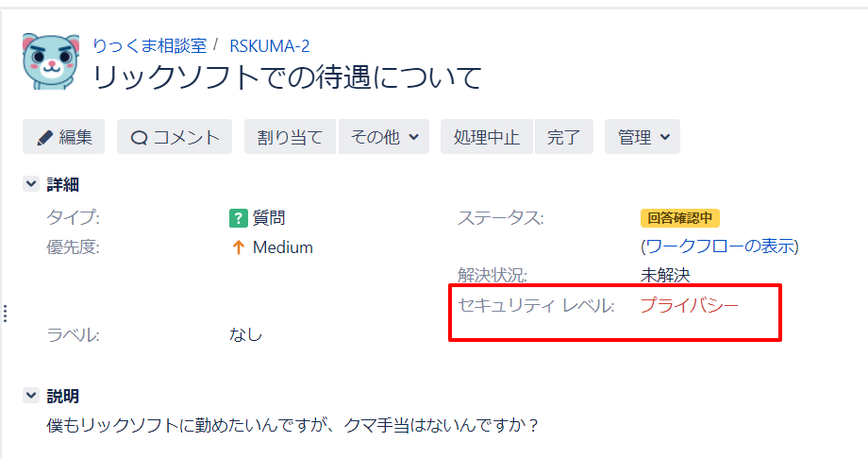Click the green question mark type icon
This screenshot has width=868, height=459.
coord(238,218)
